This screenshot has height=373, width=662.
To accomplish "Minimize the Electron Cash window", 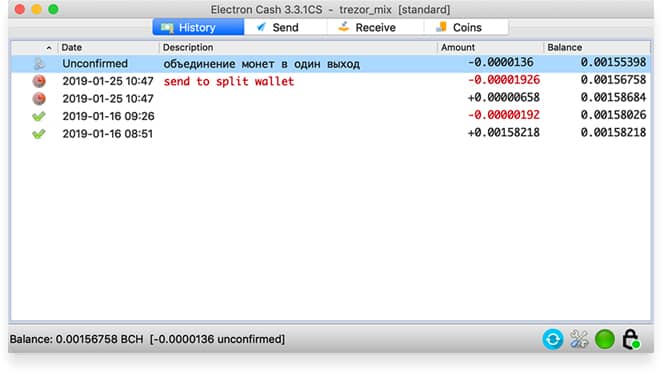I will 36,9.
